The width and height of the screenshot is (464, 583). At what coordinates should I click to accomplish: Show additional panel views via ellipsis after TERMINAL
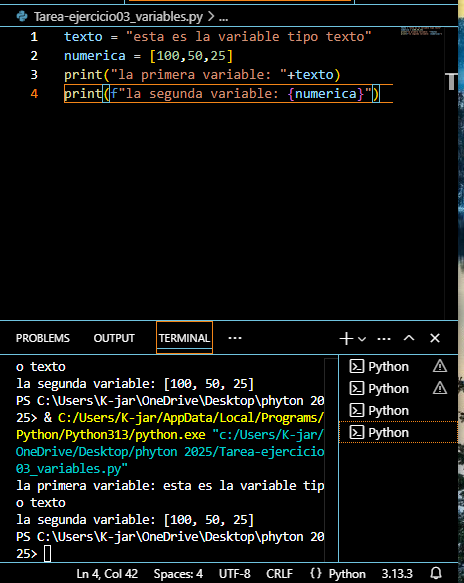click(x=235, y=338)
